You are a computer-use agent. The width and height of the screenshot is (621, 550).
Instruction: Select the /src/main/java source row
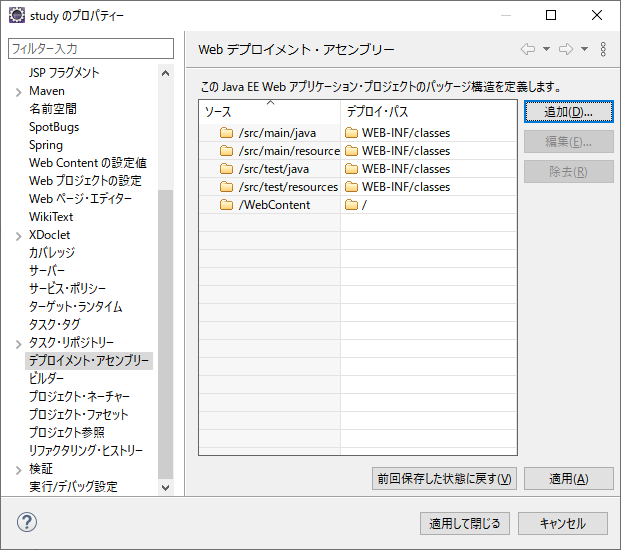[x=270, y=133]
